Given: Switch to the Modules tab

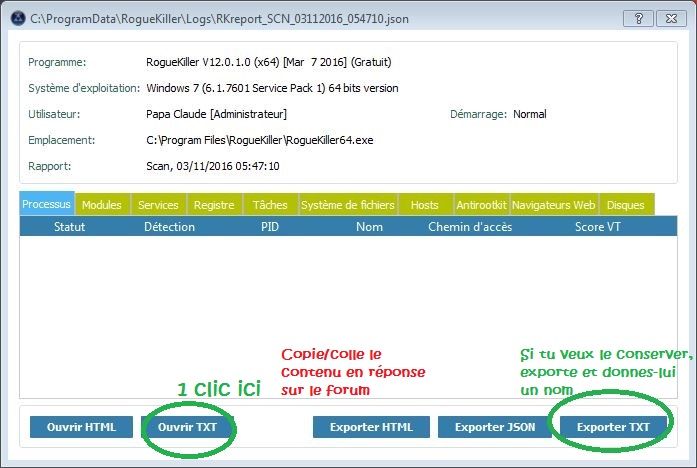Looking at the screenshot, I should pos(102,205).
